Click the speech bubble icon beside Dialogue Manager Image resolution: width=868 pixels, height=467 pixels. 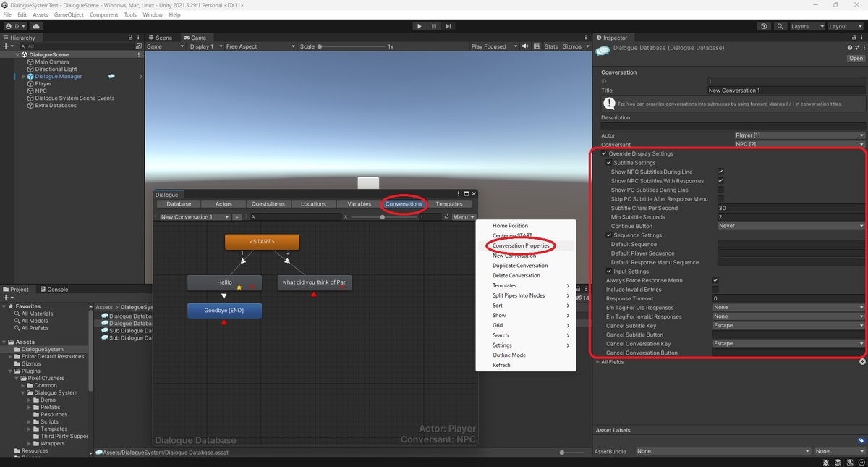point(112,76)
